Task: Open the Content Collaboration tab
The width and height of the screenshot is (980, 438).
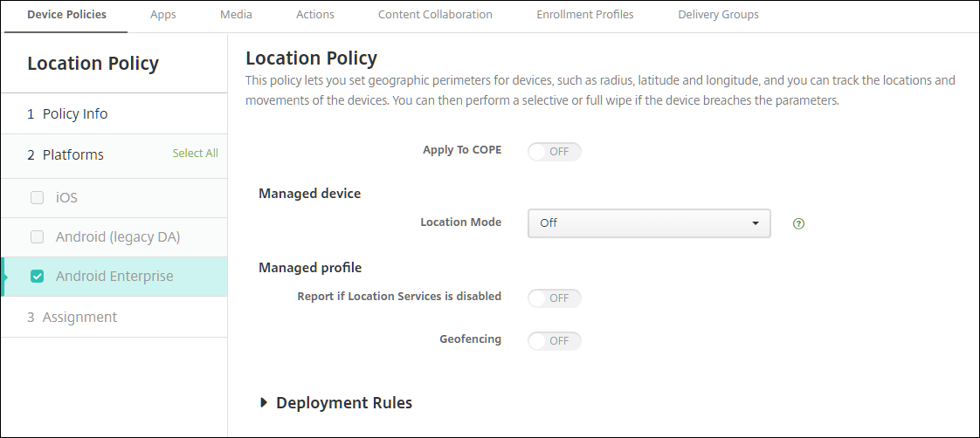Action: pos(435,15)
